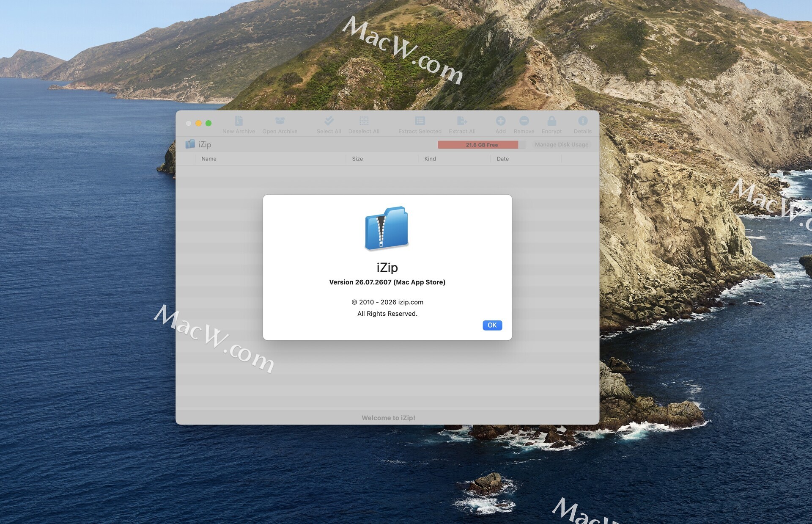Open Manage Disk Usage
This screenshot has height=524, width=812.
[x=561, y=145]
